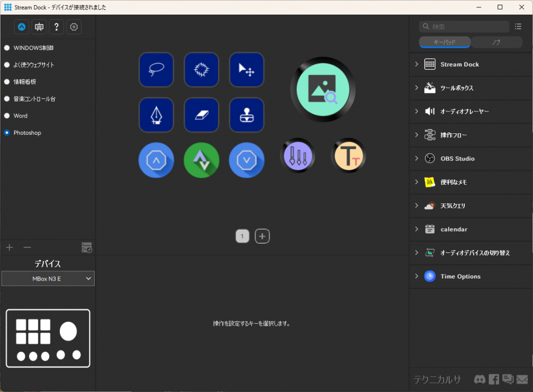
Task: Open the chat feedback icon
Action: click(x=508, y=379)
